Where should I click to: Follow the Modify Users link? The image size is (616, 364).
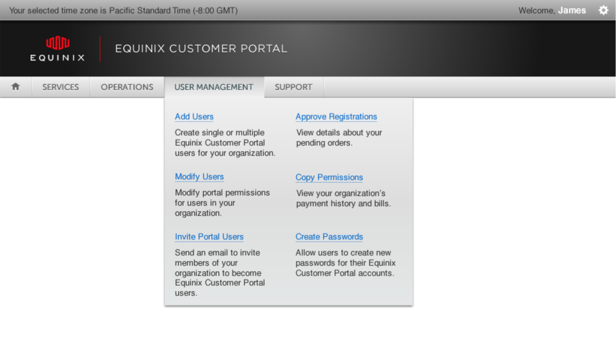click(199, 176)
